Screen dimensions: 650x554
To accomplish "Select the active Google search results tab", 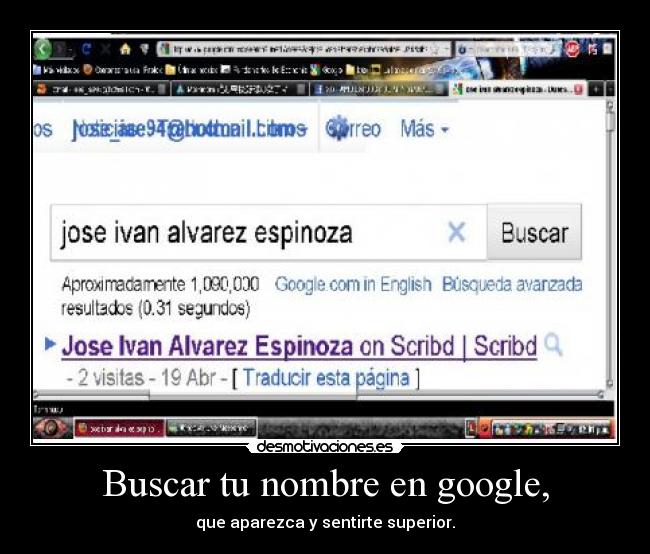I will pos(517,89).
